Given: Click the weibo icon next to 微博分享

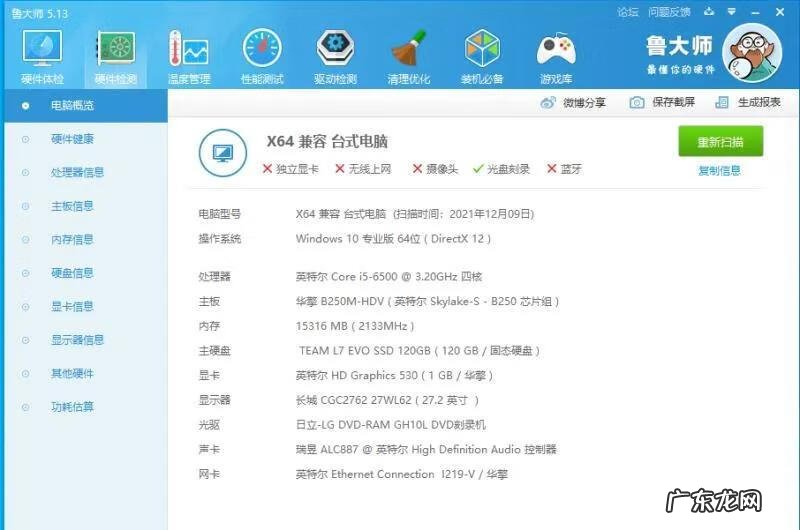Looking at the screenshot, I should (x=548, y=103).
